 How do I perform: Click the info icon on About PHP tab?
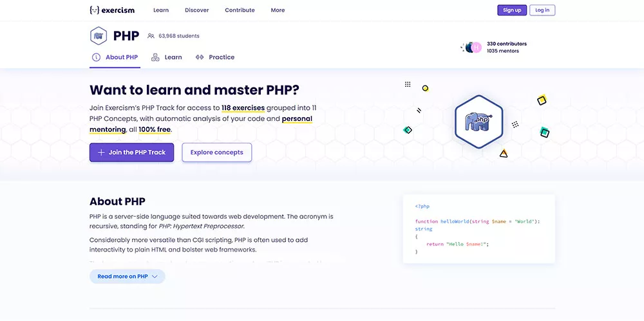coord(96,57)
